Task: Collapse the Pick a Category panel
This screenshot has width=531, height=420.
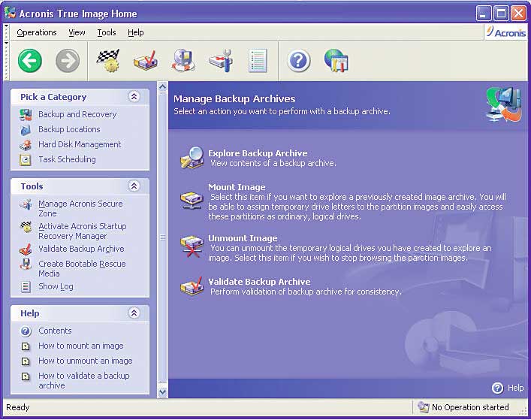Action: [x=134, y=96]
